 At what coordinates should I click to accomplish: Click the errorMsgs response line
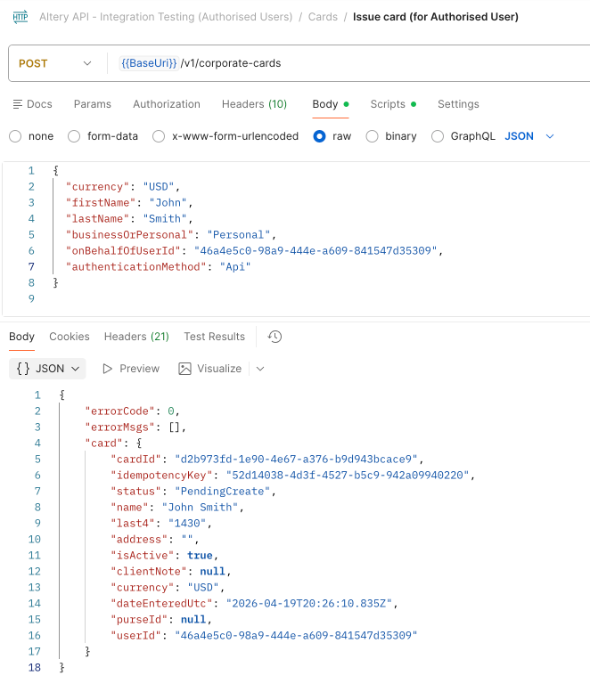[135, 427]
